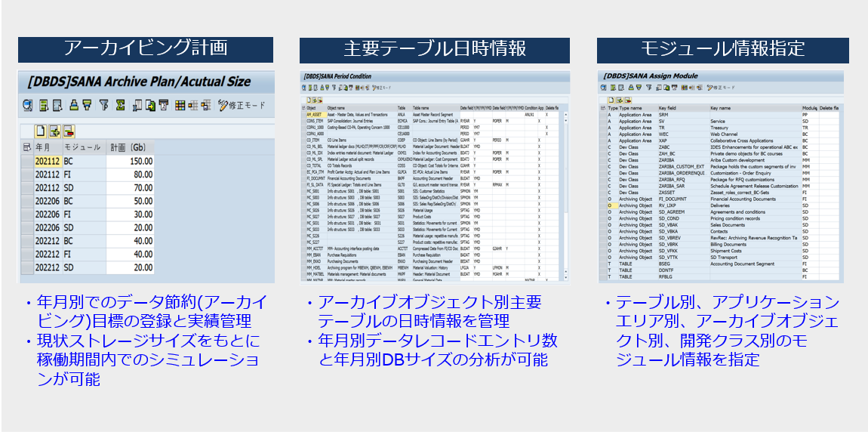
Task: Select ZARIBA_RFQ key field in Assign Module
Action: click(684, 180)
